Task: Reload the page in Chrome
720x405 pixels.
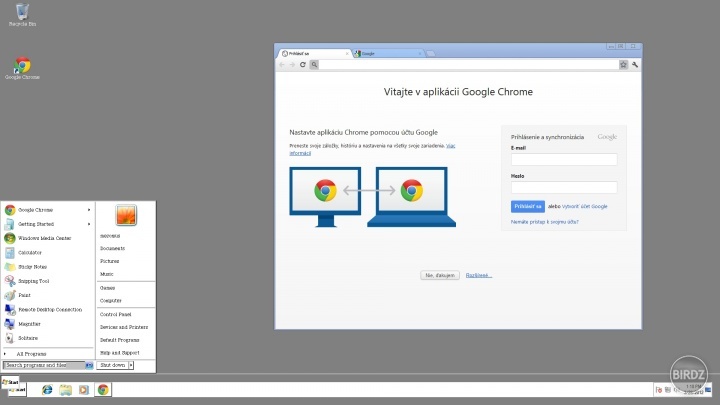Action: pos(303,65)
